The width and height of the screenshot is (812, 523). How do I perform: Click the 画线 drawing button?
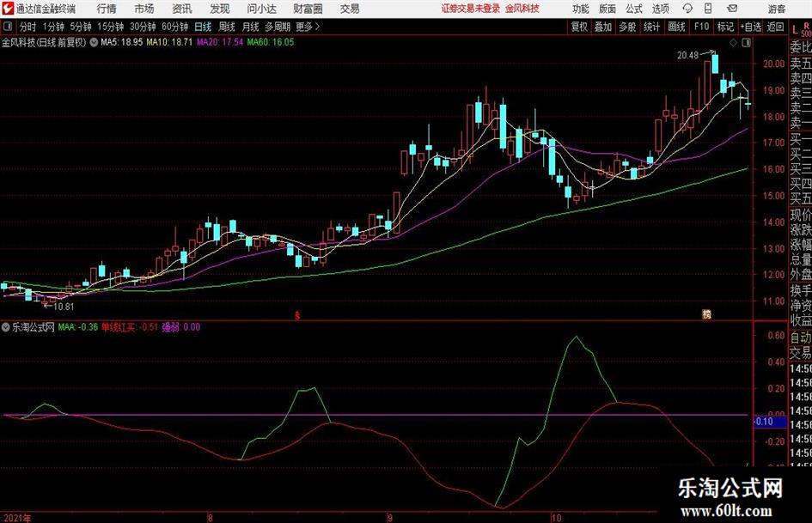click(677, 27)
